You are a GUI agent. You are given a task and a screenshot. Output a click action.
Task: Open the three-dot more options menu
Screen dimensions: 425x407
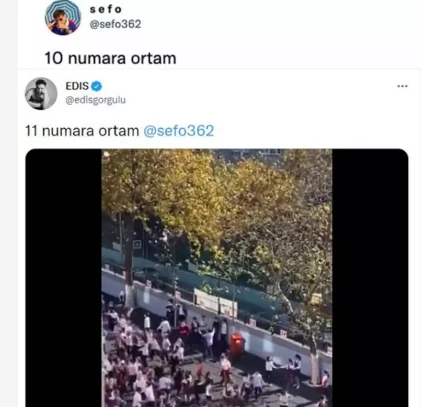402,86
